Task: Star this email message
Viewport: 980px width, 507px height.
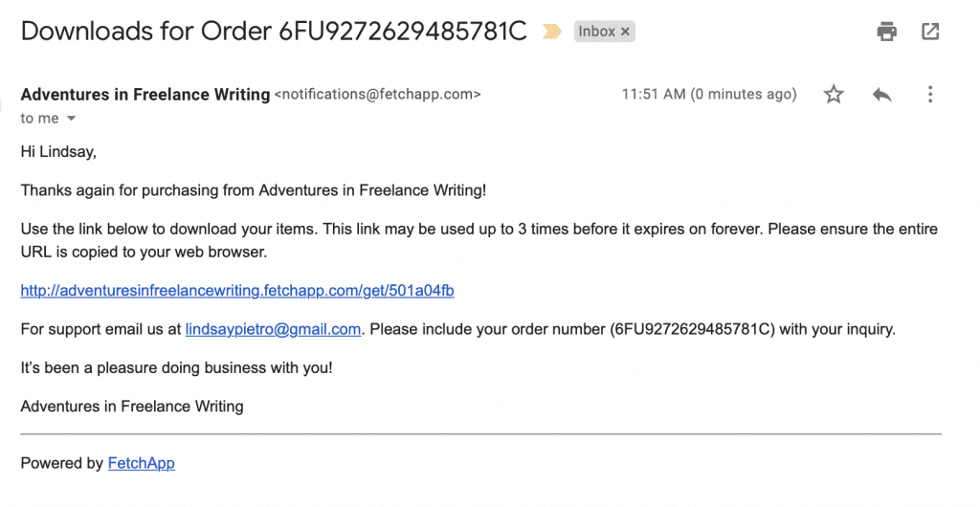Action: point(834,94)
